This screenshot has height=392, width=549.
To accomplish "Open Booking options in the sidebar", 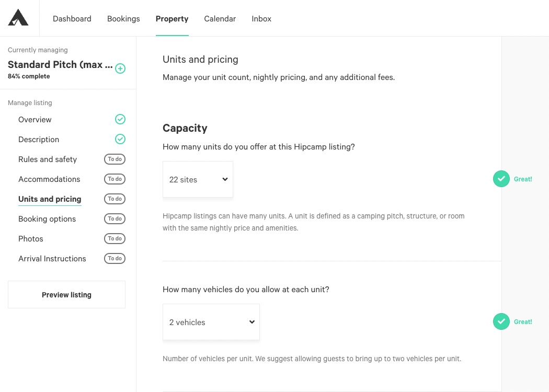I will click(x=47, y=219).
